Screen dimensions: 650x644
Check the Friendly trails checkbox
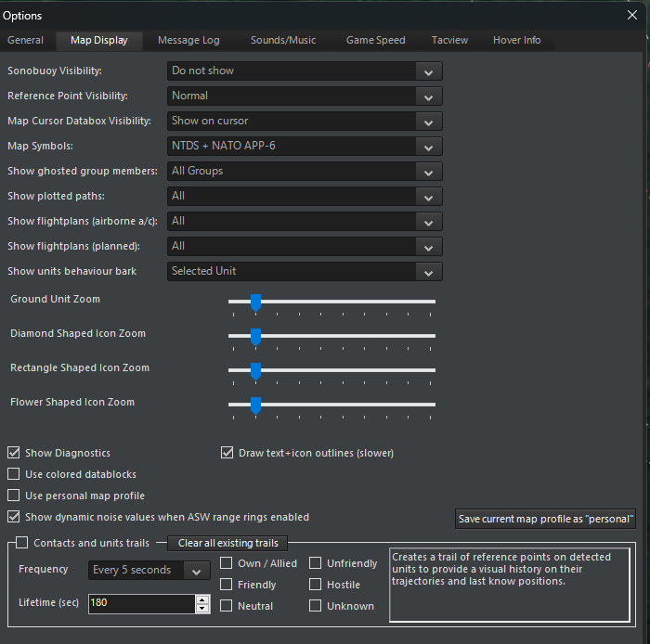226,585
